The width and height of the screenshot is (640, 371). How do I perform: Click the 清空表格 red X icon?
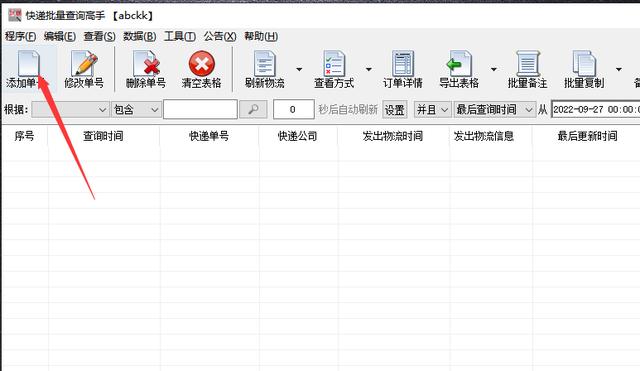pos(202,64)
